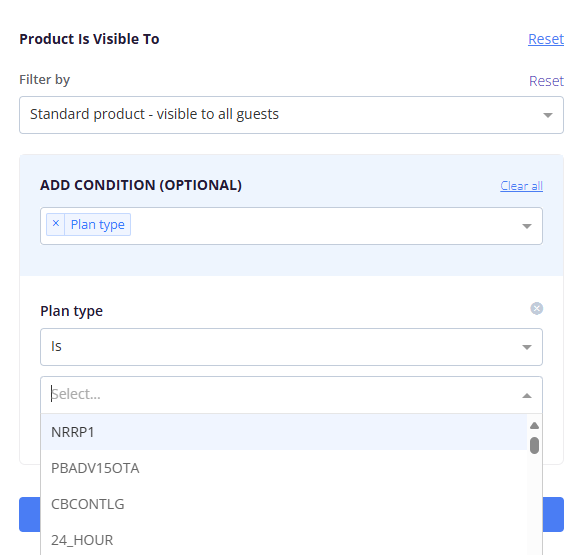Delete the Plan type condition with the circle-x icon
Viewport: 581px width, 555px height.
point(536,308)
